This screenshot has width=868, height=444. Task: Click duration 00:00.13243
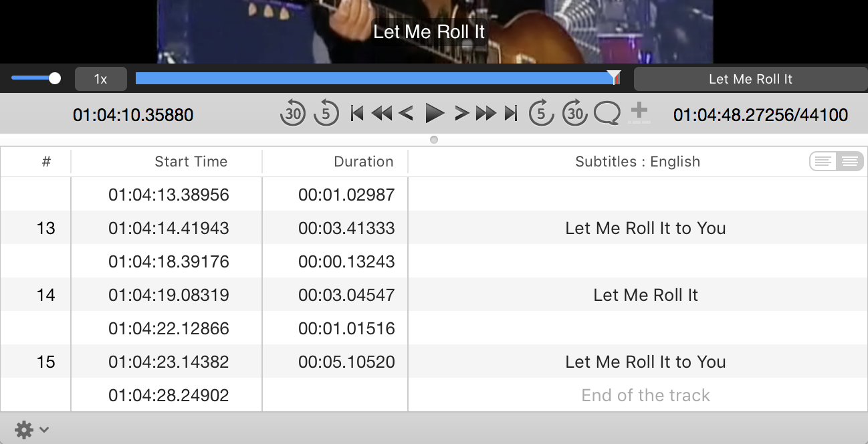coord(346,261)
